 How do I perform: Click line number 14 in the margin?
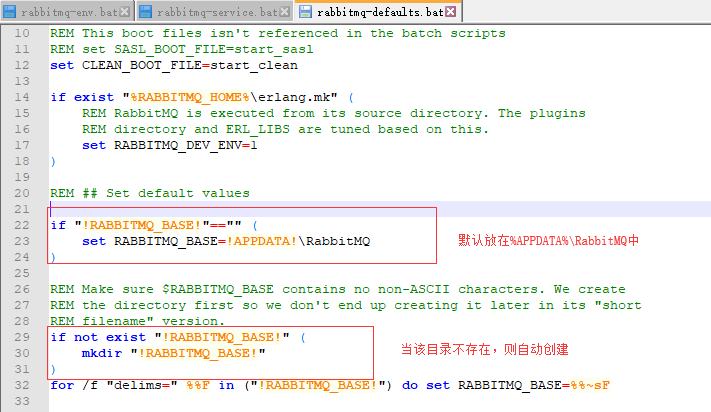pos(22,97)
